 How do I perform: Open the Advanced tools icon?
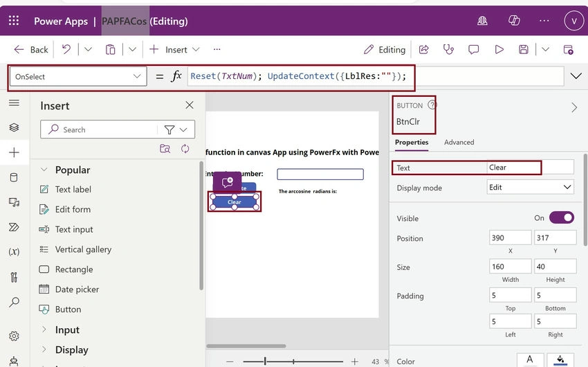(x=14, y=277)
